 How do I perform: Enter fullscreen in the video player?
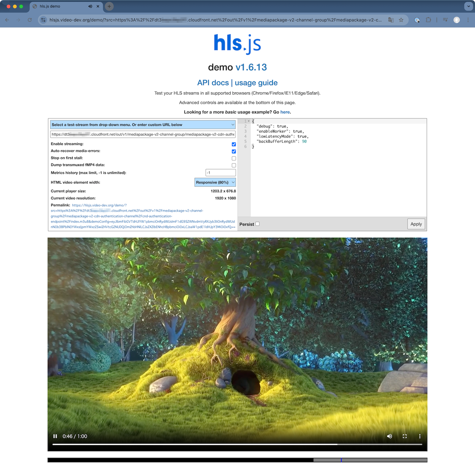coord(405,436)
